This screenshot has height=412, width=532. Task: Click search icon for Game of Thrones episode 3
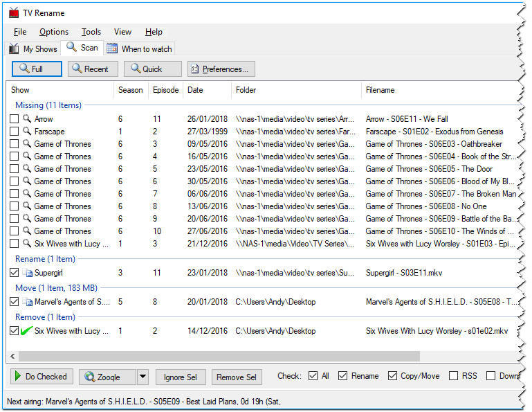point(27,143)
